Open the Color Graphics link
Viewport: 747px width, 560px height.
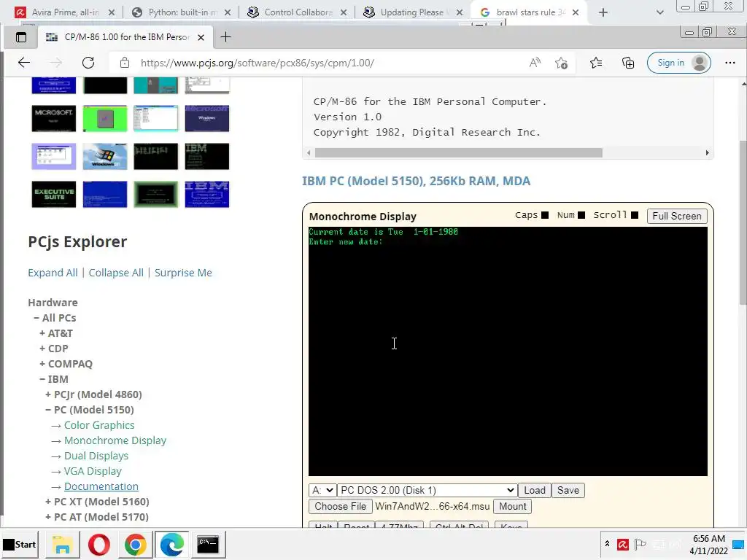[x=99, y=425]
